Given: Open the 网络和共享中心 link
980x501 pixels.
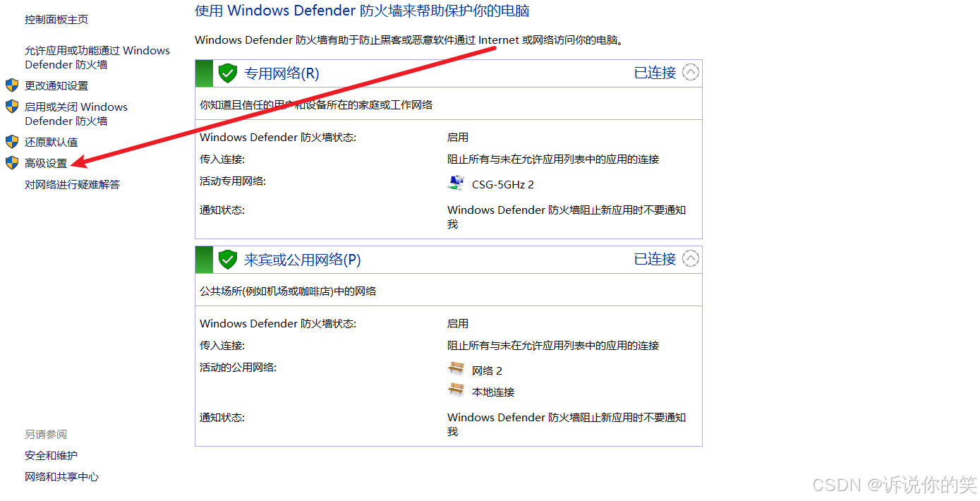Looking at the screenshot, I should 61,477.
